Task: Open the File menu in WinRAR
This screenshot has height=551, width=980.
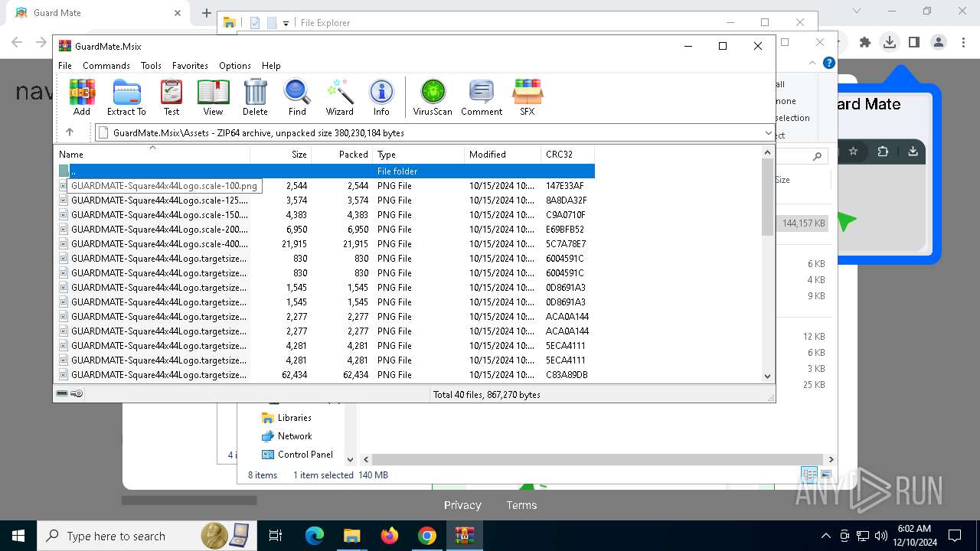Action: [65, 66]
